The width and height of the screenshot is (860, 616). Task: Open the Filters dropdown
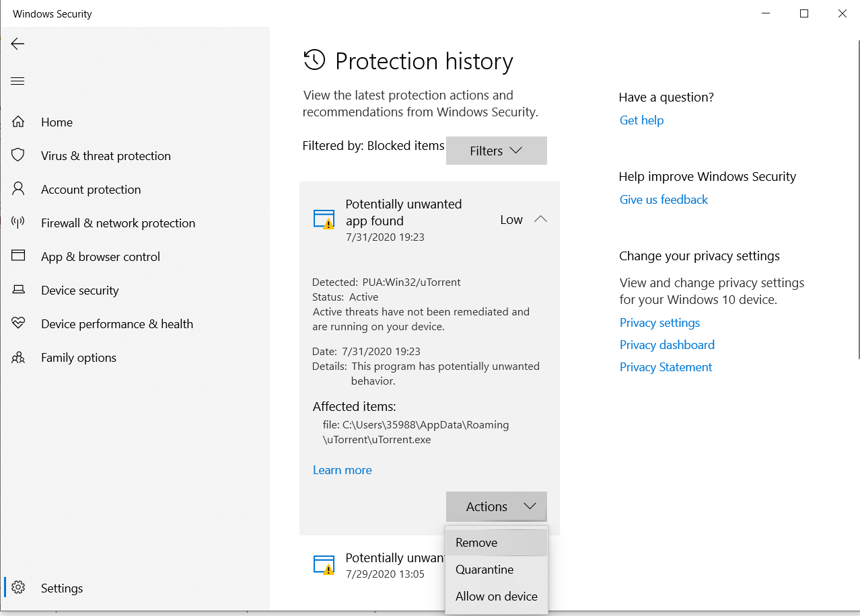(x=496, y=151)
